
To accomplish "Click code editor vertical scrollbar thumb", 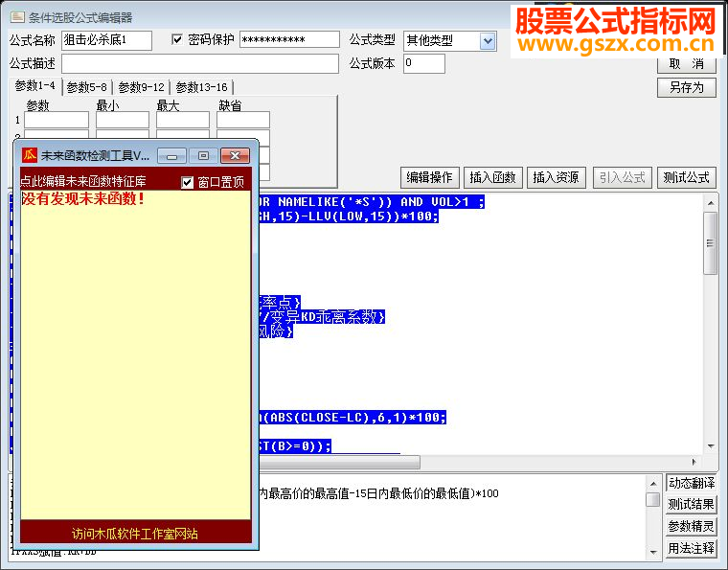I will [711, 243].
